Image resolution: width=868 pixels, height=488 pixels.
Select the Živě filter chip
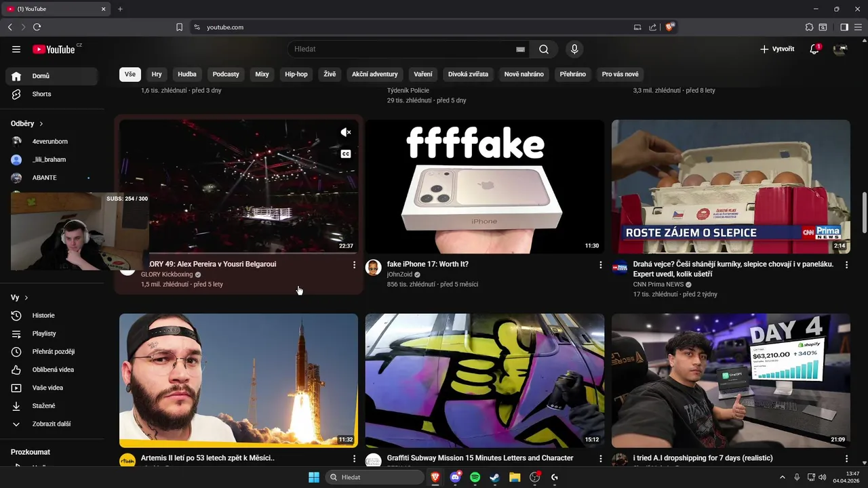click(330, 74)
